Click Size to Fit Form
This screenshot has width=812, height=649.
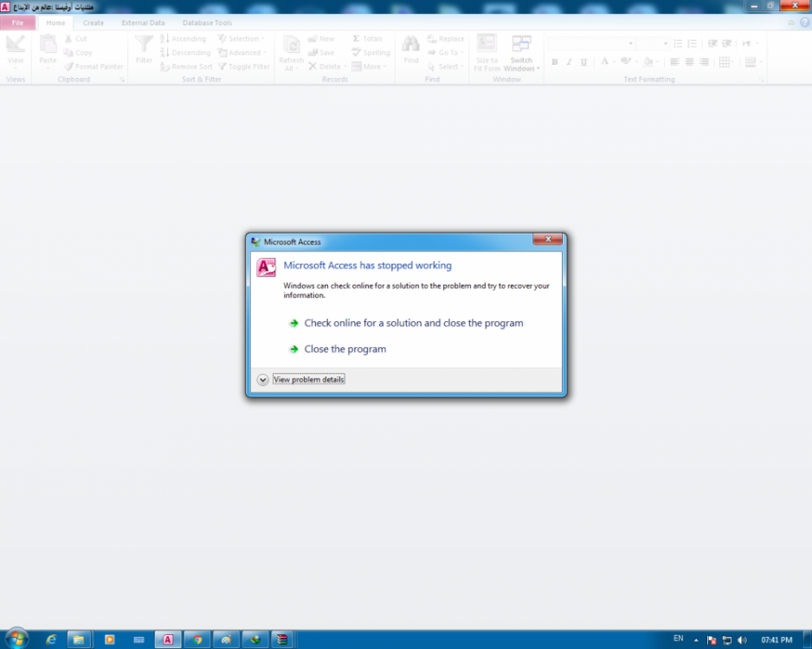pyautogui.click(x=487, y=53)
